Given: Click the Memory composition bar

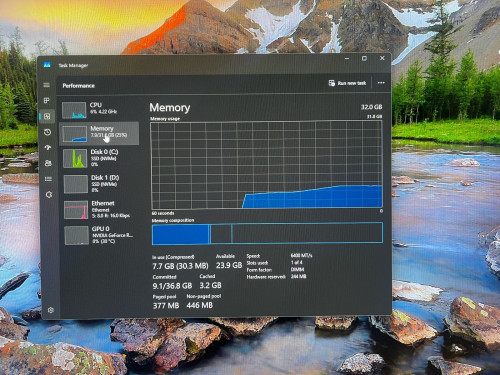Looking at the screenshot, I should tap(267, 233).
